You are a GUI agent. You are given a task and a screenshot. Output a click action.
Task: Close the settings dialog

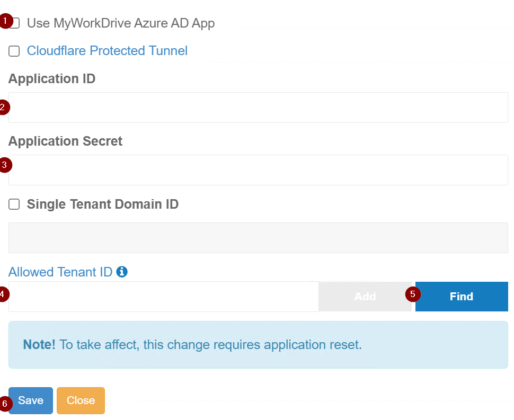(x=81, y=400)
